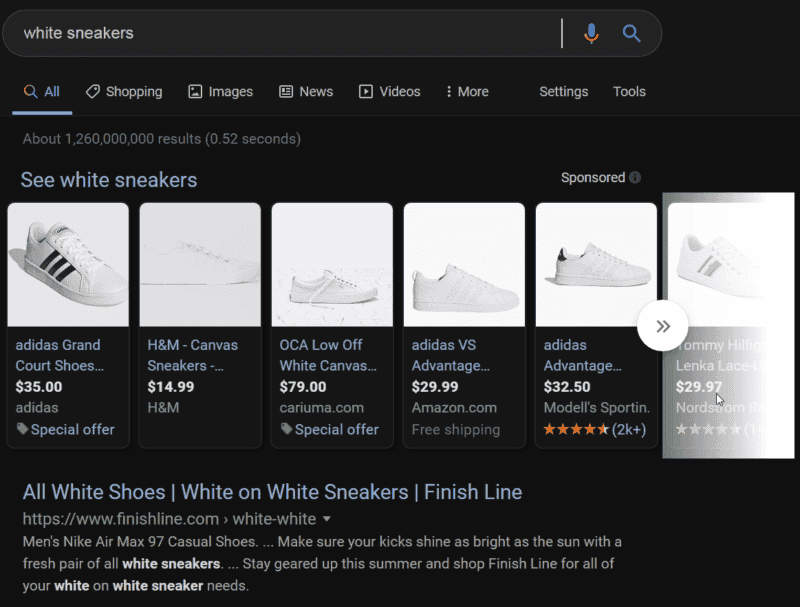Click the Special offer tag under adidas Grand Court
Viewport: 800px width, 607px height.
(x=65, y=429)
